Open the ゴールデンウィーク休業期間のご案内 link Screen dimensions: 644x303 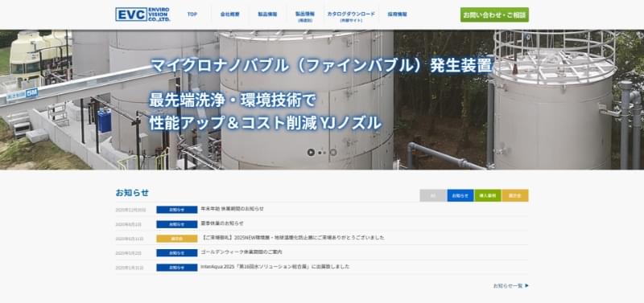coord(242,252)
